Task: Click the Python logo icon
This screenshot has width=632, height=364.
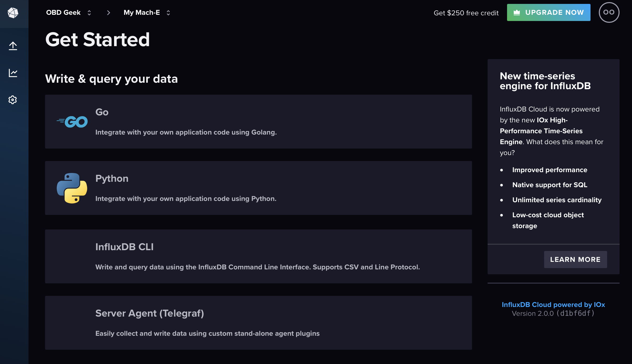Action: click(x=72, y=188)
